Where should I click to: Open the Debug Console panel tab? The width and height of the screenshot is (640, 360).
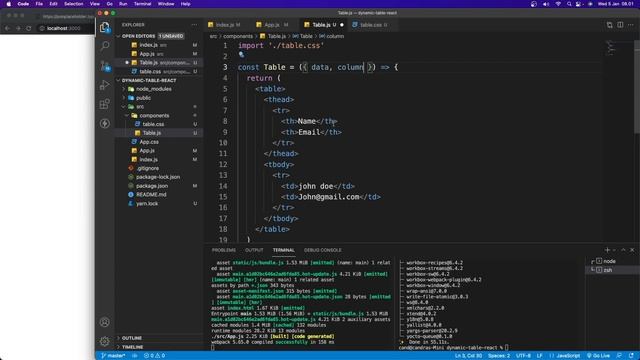[x=322, y=250]
